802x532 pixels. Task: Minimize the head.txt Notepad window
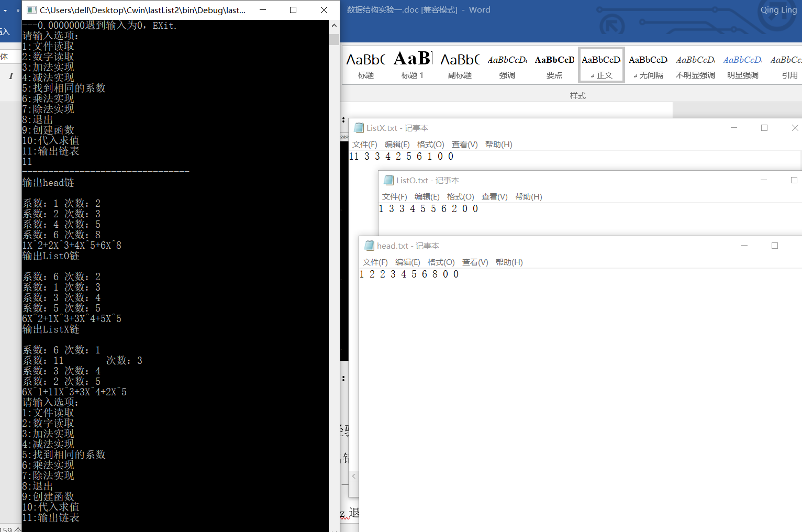pos(744,246)
